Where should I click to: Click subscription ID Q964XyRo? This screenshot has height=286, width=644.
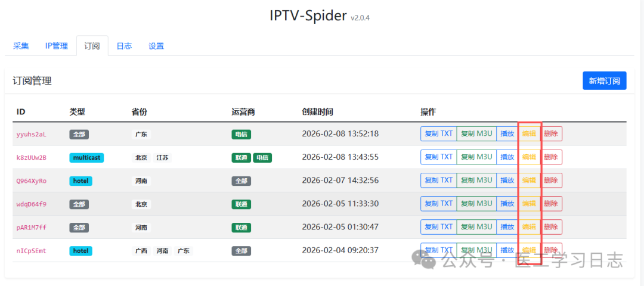coord(31,181)
